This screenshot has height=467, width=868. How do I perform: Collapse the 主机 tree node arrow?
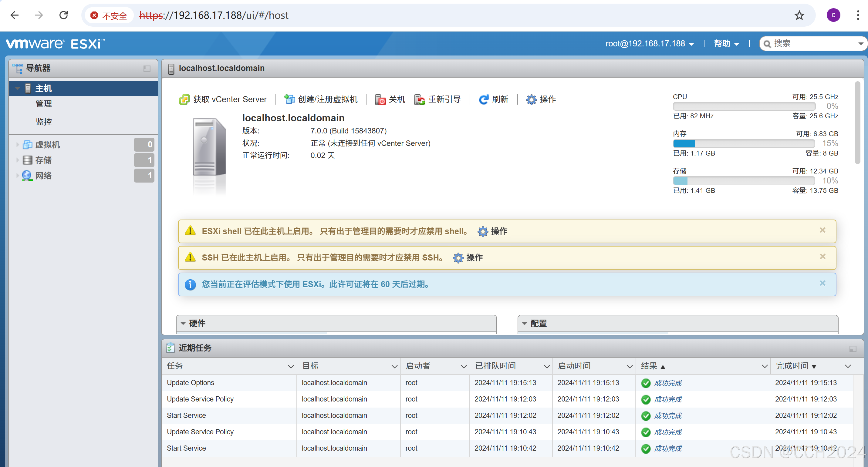pyautogui.click(x=18, y=88)
